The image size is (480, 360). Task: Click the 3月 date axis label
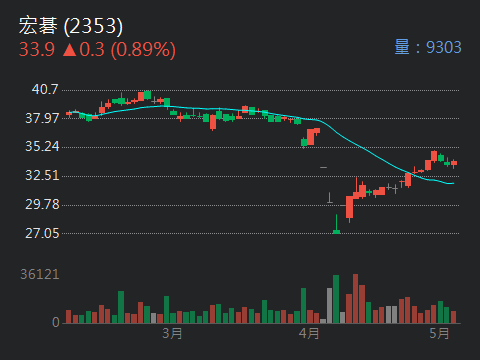click(172, 333)
